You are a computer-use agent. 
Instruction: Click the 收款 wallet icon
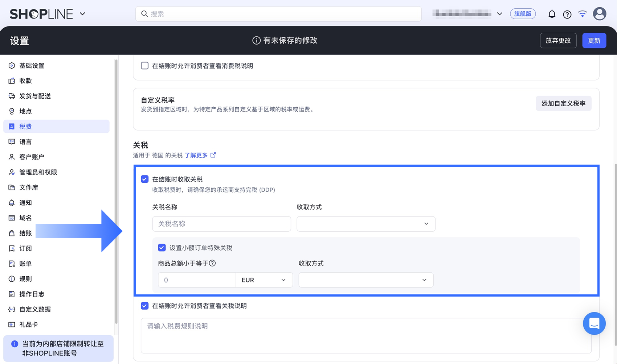12,81
